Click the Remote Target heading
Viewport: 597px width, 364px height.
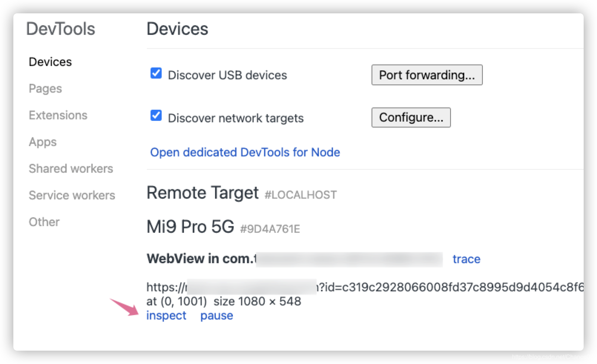[202, 193]
